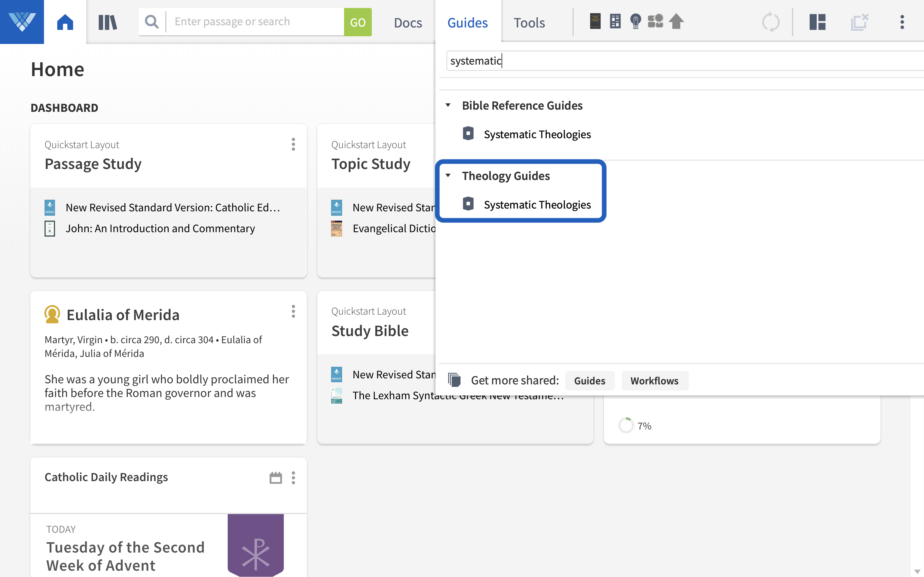Switch to the Docs menu
Viewport: 924px width, 577px height.
point(408,23)
